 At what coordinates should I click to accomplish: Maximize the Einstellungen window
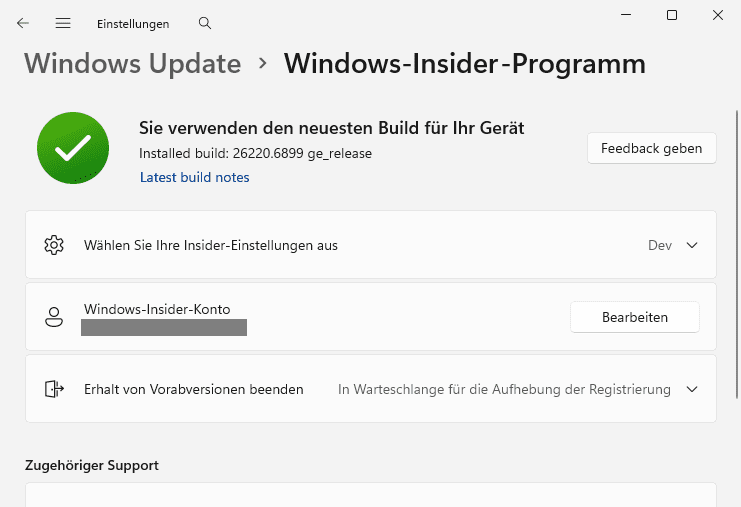[672, 15]
